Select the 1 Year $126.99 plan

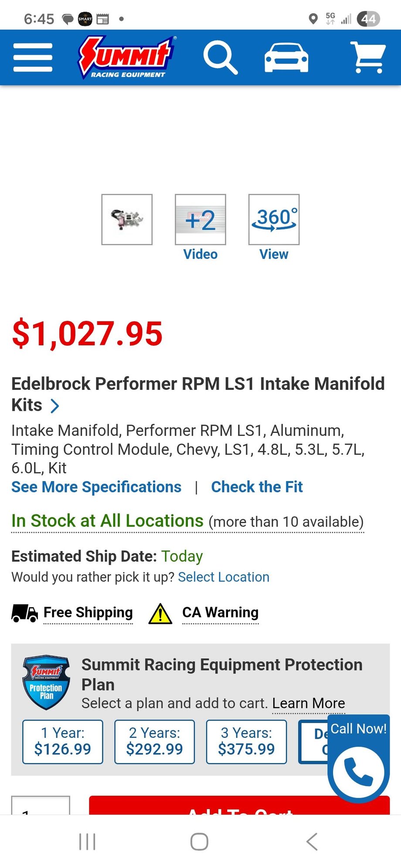point(63,741)
